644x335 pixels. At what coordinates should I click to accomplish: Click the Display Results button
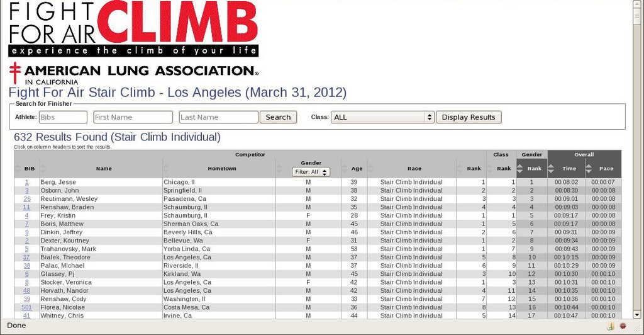point(469,117)
